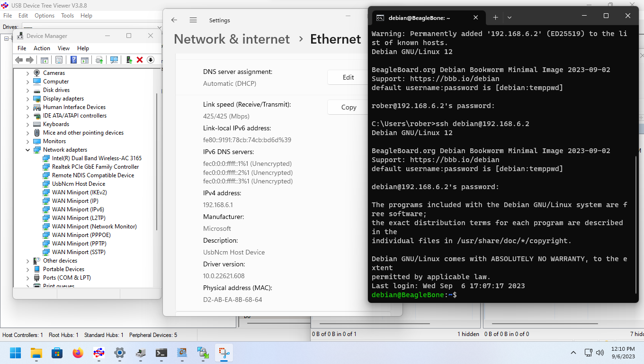Show hidden system tray icons
The height and width of the screenshot is (364, 644).
573,353
